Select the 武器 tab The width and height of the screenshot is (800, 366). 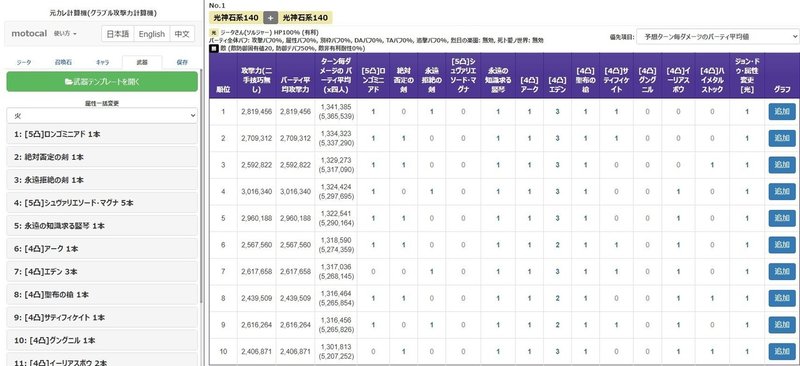[142, 62]
